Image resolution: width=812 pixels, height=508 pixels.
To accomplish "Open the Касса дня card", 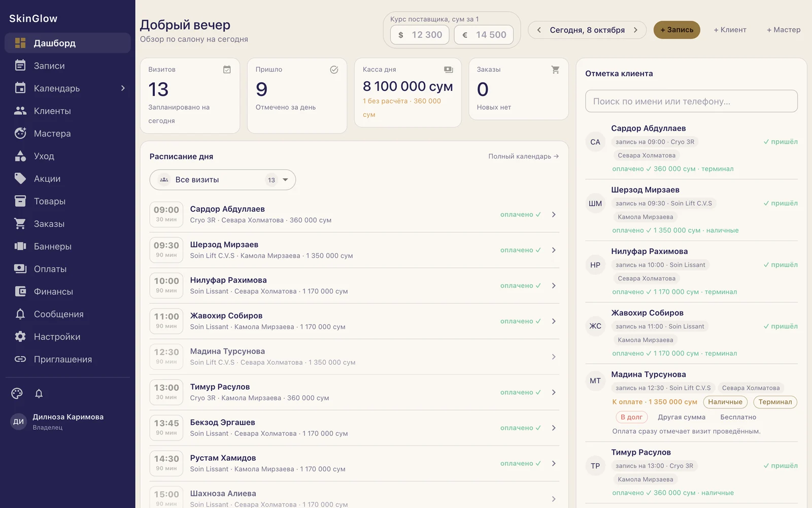I will pyautogui.click(x=408, y=92).
